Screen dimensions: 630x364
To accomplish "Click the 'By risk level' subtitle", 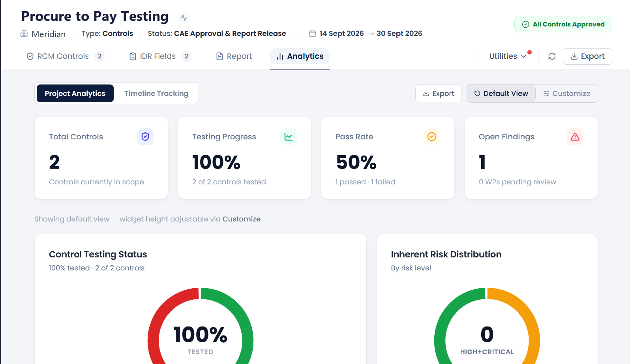I will coord(411,268).
